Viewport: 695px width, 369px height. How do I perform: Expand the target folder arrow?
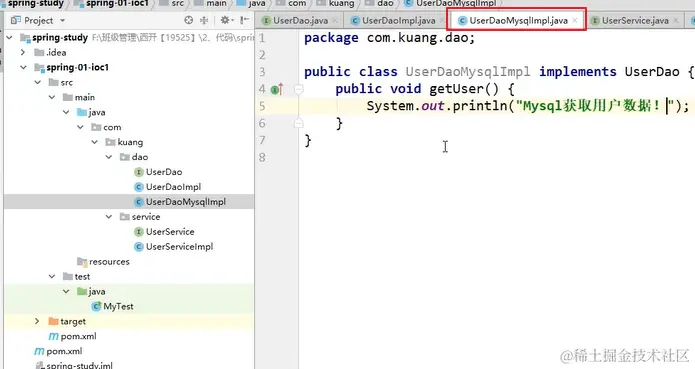tap(38, 321)
